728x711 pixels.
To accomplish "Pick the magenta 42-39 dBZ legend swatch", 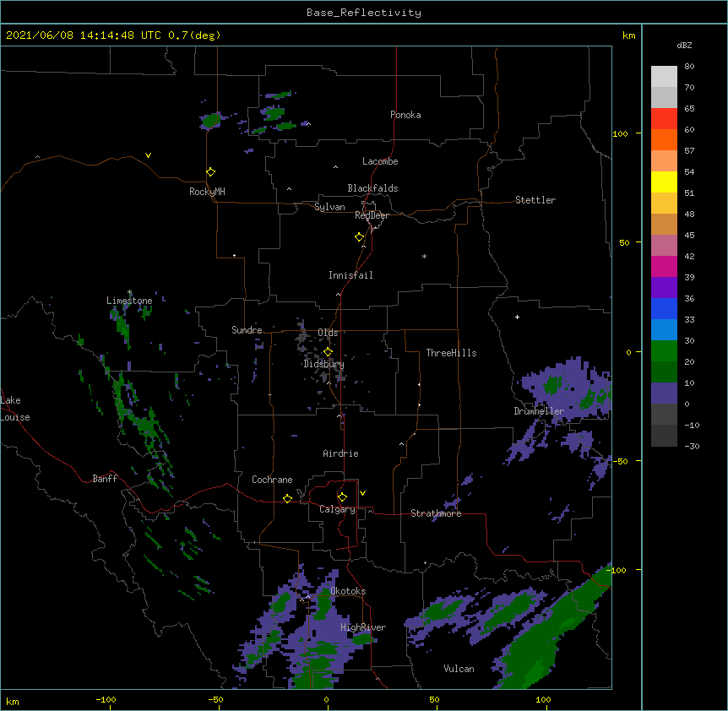I will pos(664,266).
